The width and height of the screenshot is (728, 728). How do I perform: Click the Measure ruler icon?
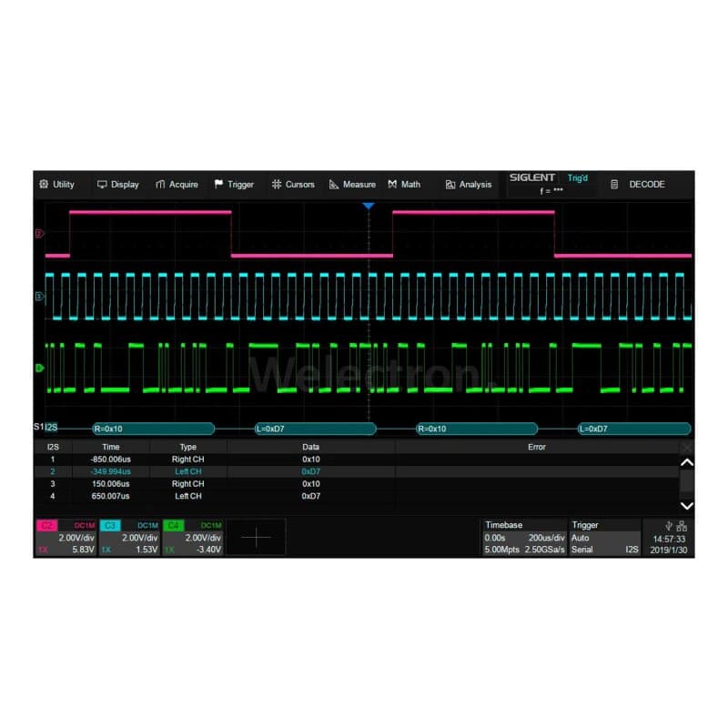tap(334, 185)
